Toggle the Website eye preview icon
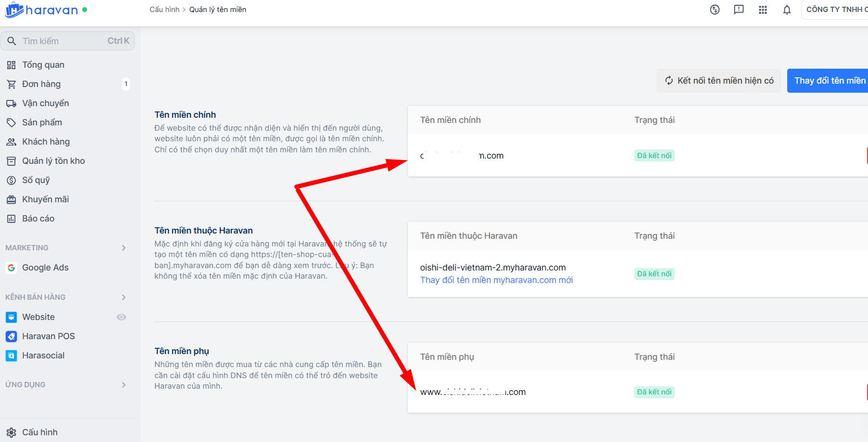The height and width of the screenshot is (442, 868). click(x=121, y=317)
